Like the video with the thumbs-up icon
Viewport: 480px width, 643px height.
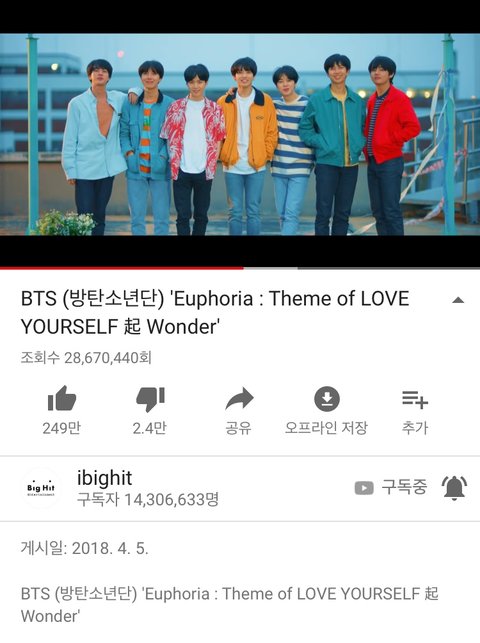point(62,398)
